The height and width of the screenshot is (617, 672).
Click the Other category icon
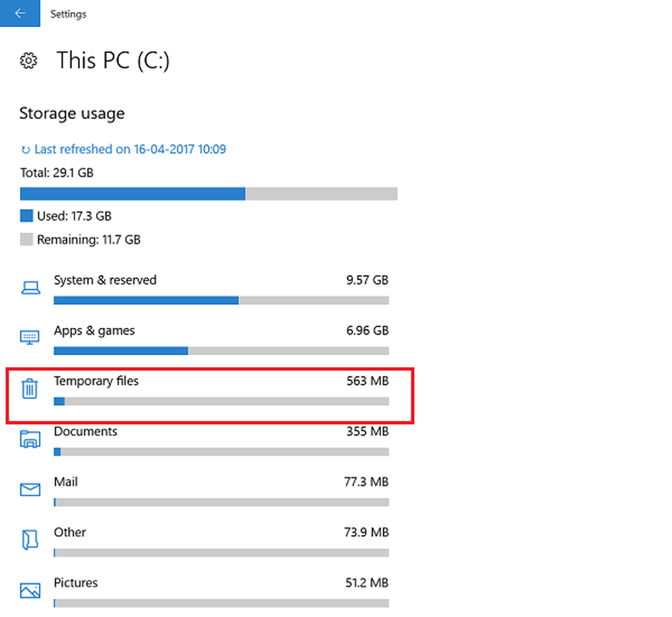pos(30,540)
